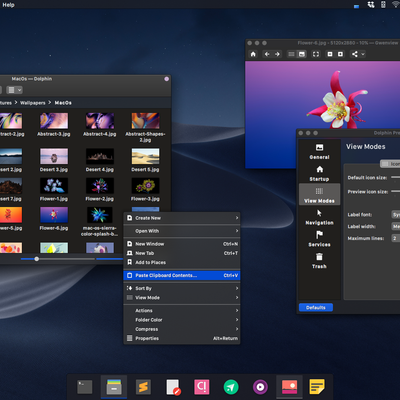Click MacOs breadcrumb in Dolphin
Screen dimensions: 400x400
(63, 103)
